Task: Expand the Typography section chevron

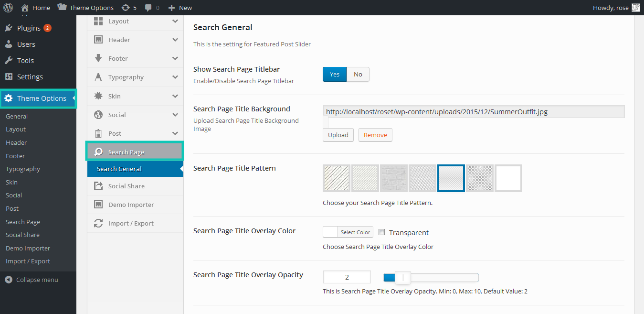Action: [x=175, y=77]
